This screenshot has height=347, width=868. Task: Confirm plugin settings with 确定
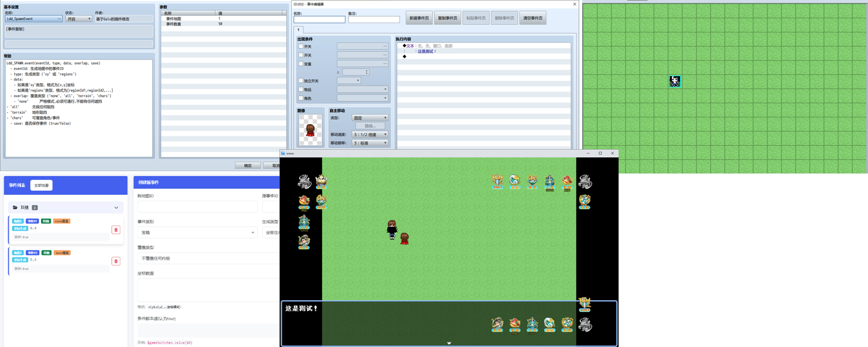248,165
